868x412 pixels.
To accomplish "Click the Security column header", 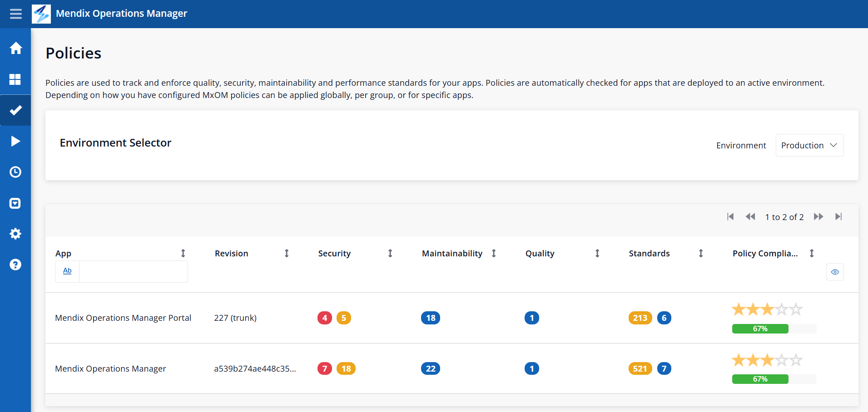I will coord(334,253).
